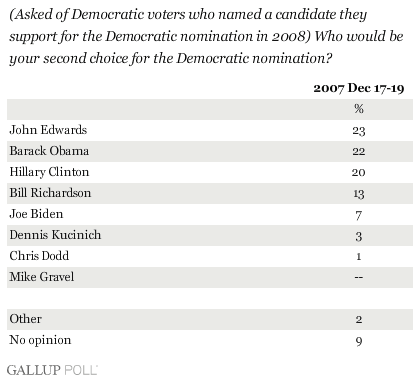Click the Chris Dodd name

(39, 256)
